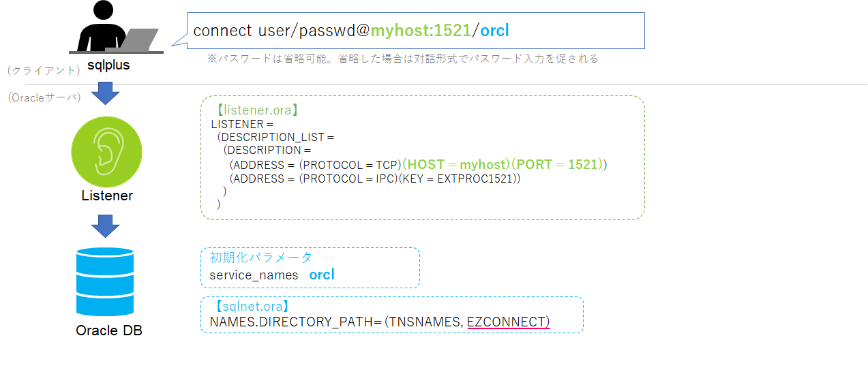The height and width of the screenshot is (385, 868).
Task: Click the green HOST = myhost entry
Action: [456, 164]
